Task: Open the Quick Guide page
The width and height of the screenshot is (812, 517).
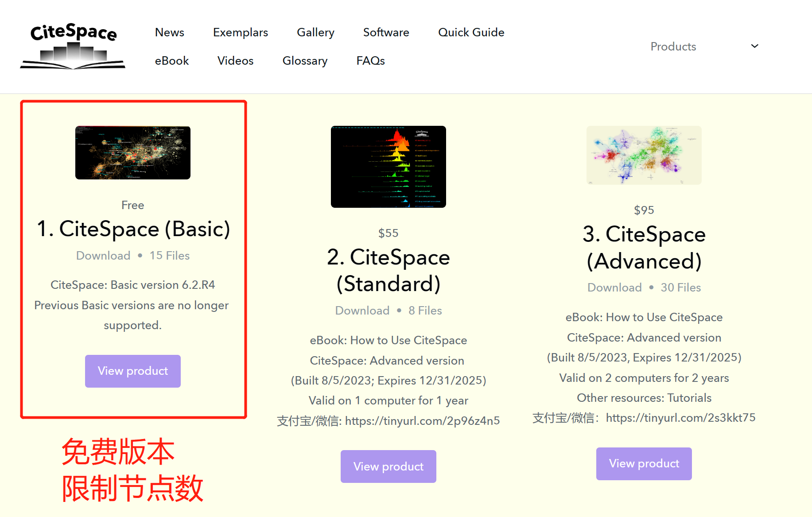Action: pyautogui.click(x=471, y=32)
